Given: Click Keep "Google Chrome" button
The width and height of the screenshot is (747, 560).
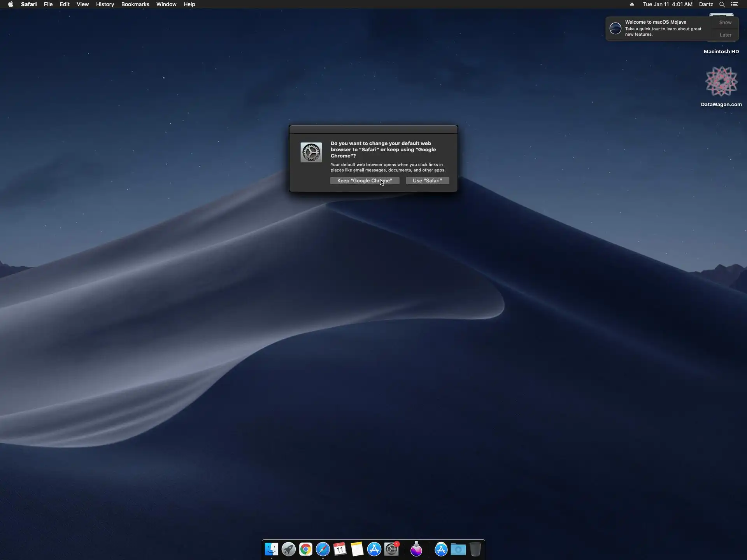Looking at the screenshot, I should [365, 180].
